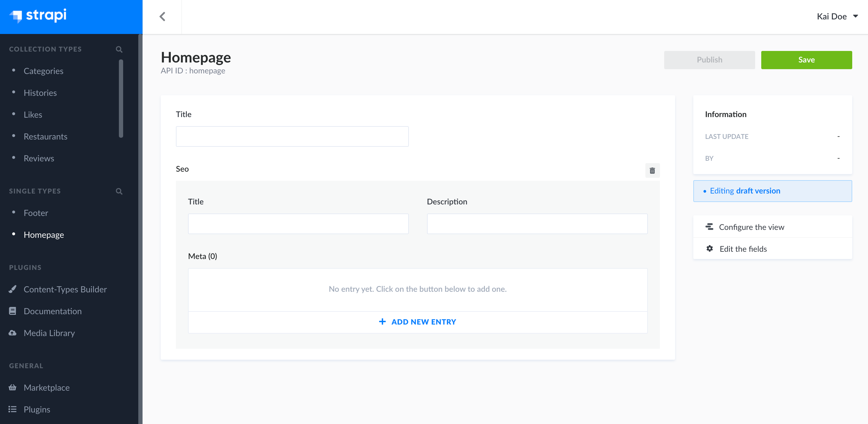868x424 pixels.
Task: Select the Footer single type
Action: (35, 213)
